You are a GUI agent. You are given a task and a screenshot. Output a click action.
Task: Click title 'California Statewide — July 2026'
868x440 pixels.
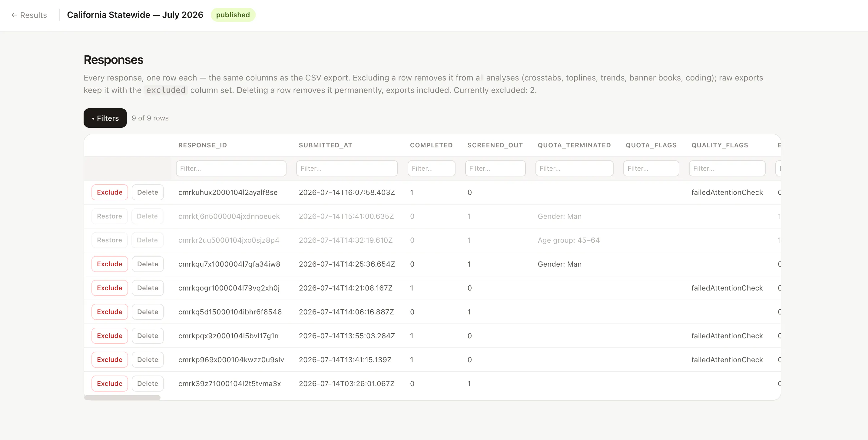[135, 15]
